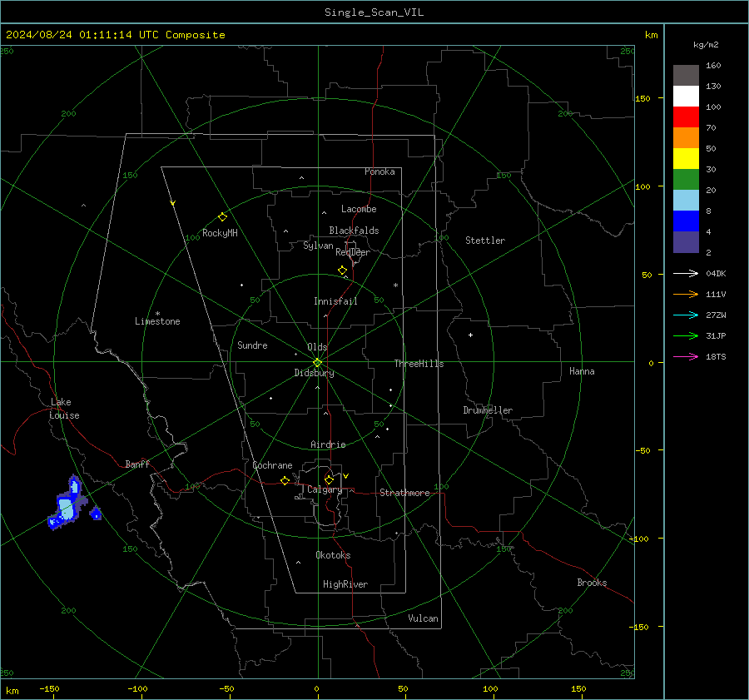Click the Didsbury label
Viewport: 749px width, 700px height.
[x=314, y=373]
